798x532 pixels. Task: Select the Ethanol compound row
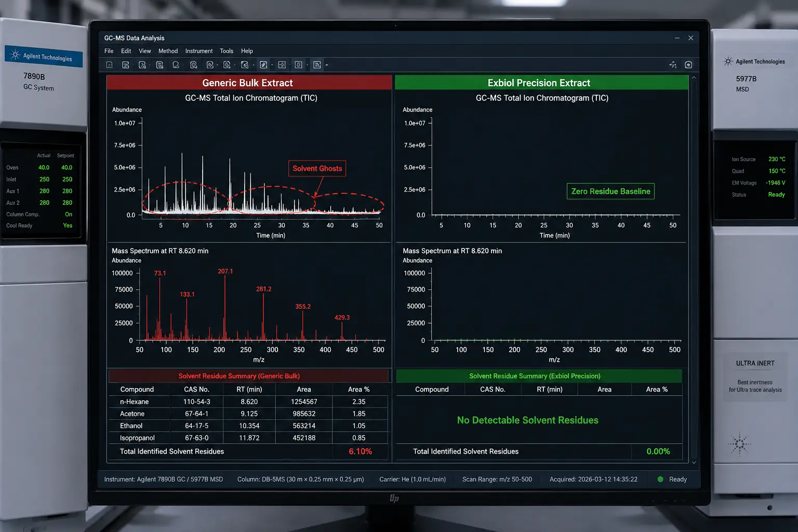(x=248, y=425)
